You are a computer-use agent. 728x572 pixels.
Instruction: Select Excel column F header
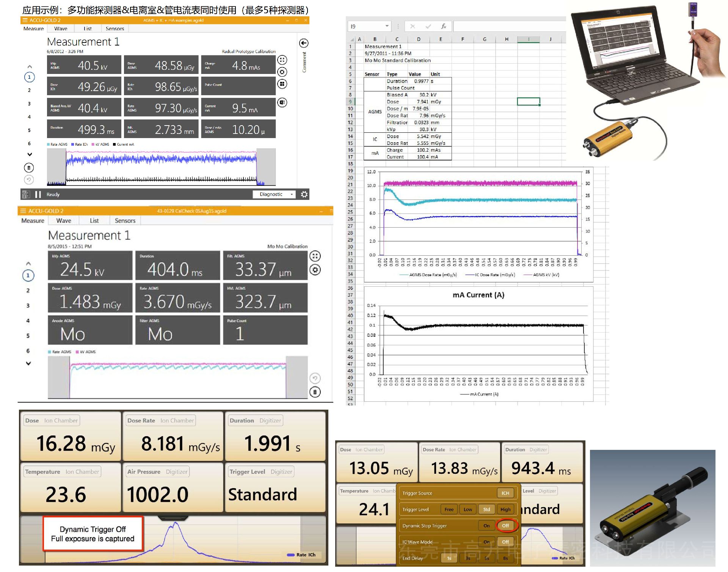[x=463, y=39]
